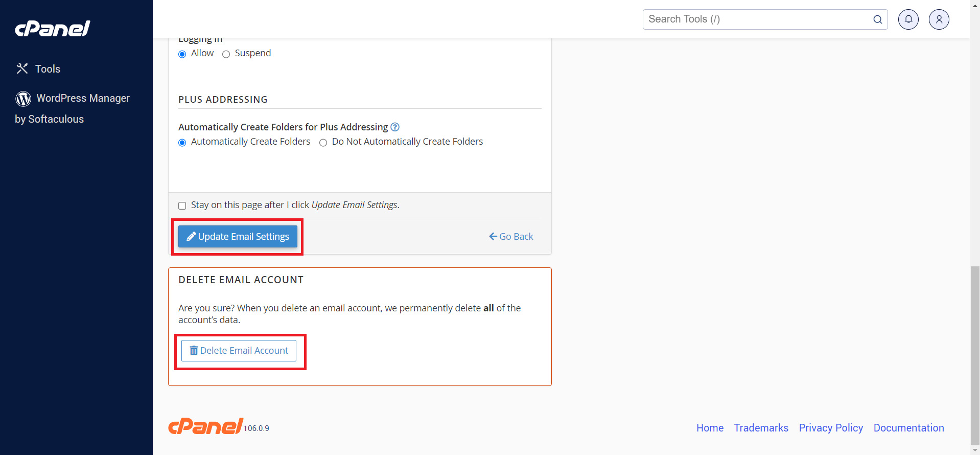This screenshot has width=980, height=455.
Task: Click the scrollbar down arrow
Action: point(975,450)
